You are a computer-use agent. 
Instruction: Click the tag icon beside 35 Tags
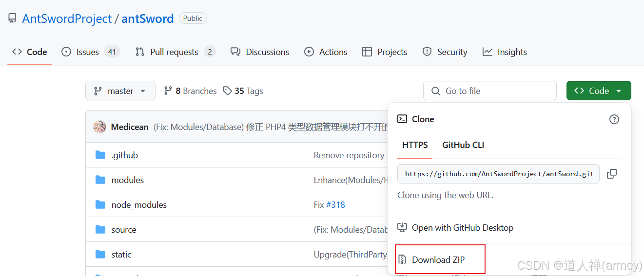(227, 91)
